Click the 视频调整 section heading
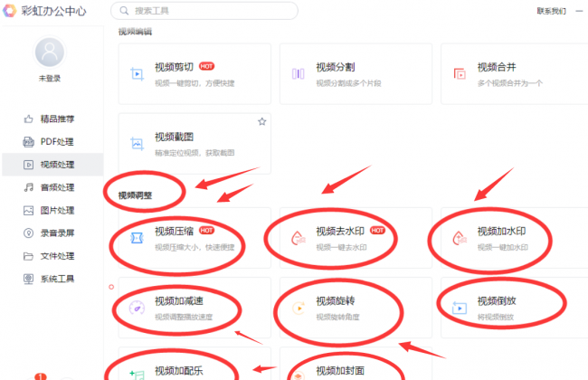This screenshot has height=380, width=588. tap(136, 195)
